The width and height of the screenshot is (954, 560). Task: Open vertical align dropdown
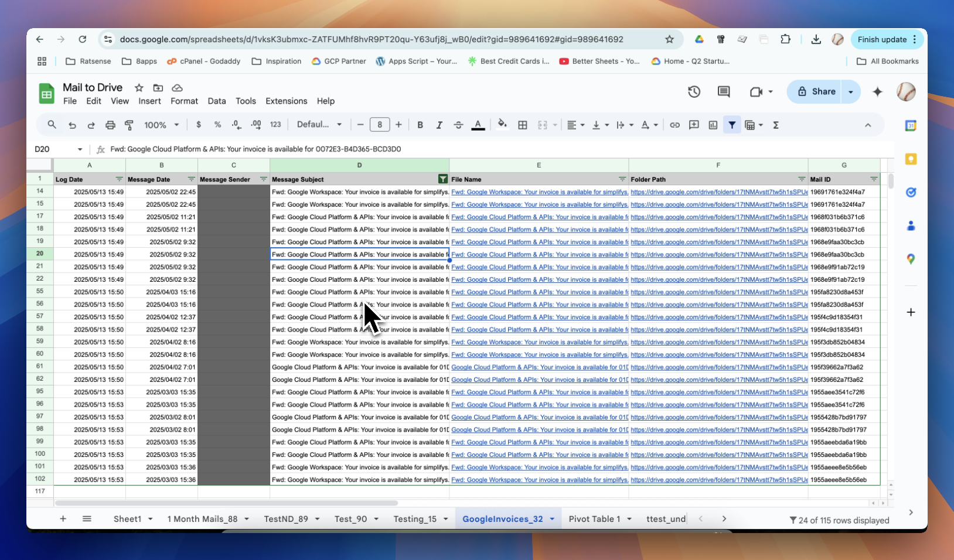601,125
